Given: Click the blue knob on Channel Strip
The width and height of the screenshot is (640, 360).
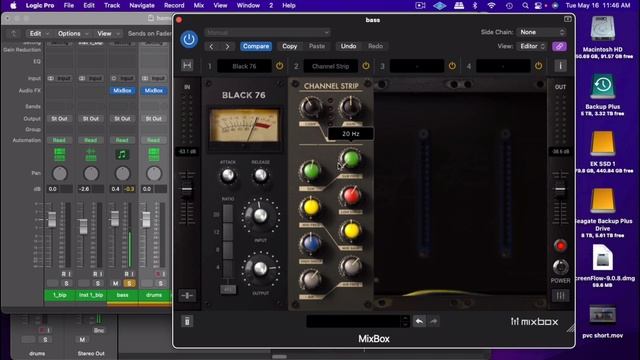Looking at the screenshot, I should [311, 243].
